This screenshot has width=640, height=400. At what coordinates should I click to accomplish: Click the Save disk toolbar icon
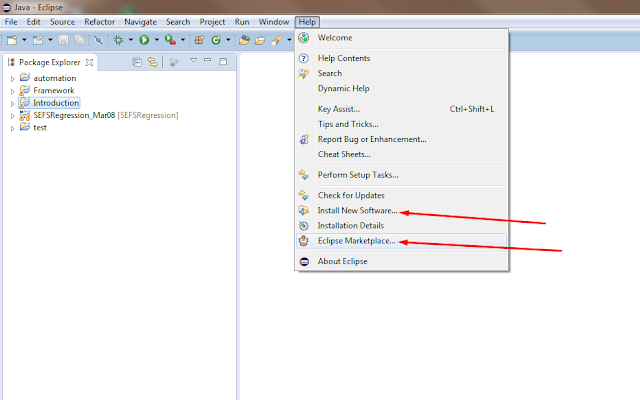(63, 40)
